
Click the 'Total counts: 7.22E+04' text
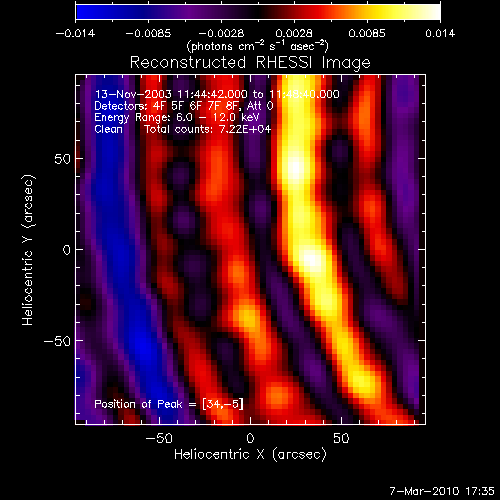(208, 129)
